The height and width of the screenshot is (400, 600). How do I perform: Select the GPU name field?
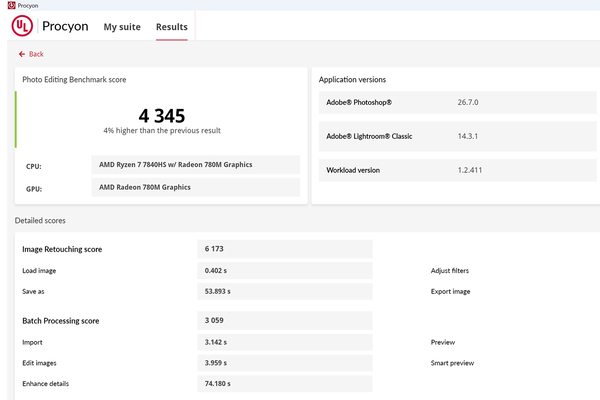tap(196, 187)
